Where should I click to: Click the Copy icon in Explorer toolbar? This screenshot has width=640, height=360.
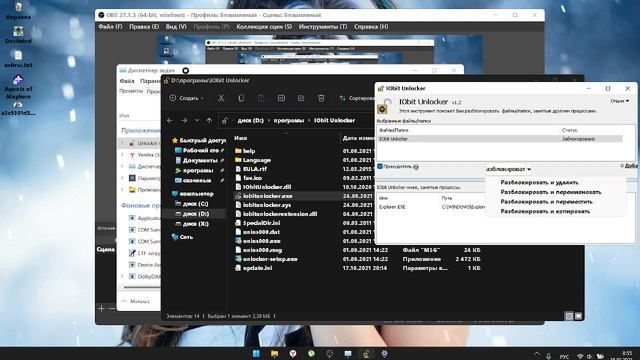click(x=241, y=98)
